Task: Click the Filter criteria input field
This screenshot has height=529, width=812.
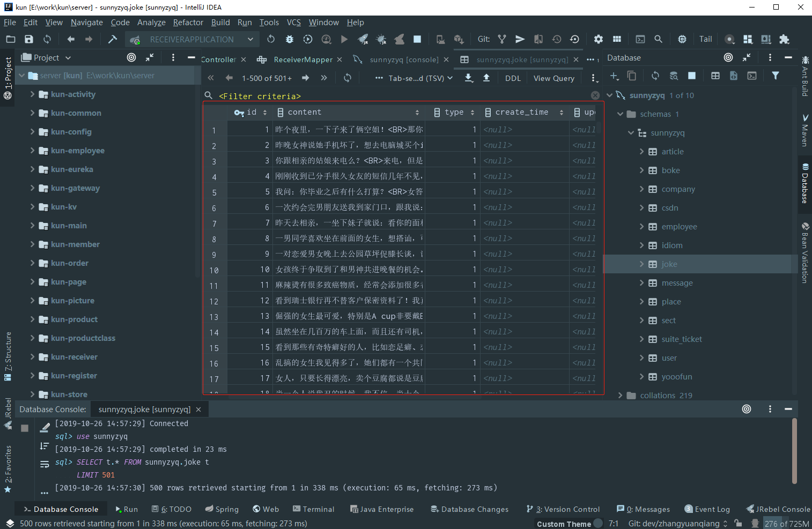Action: tap(402, 96)
